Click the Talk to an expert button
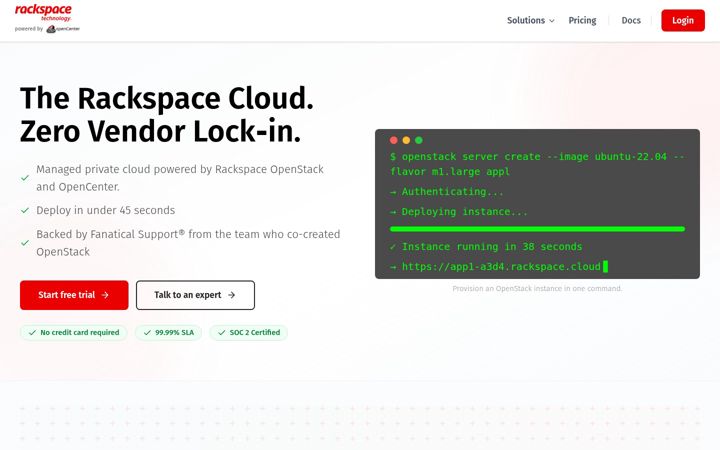Screen dimensions: 720x450 pyautogui.click(x=195, y=295)
